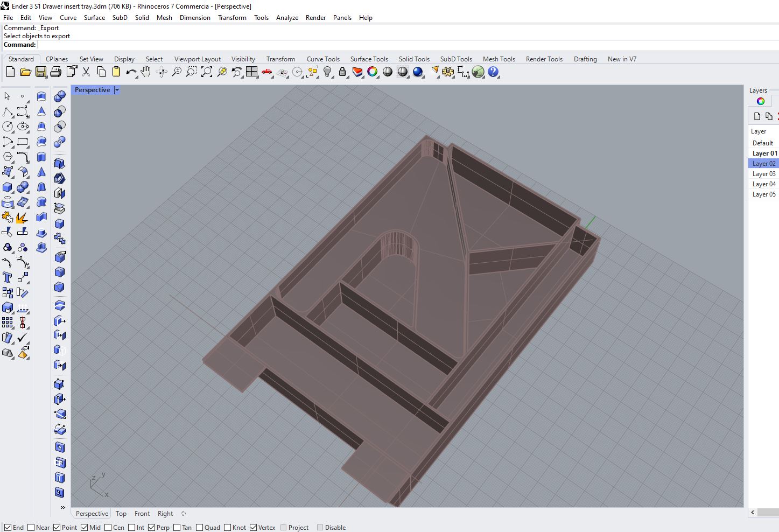Click the new layer icon in Layers panel
This screenshot has height=532, width=779.
[757, 116]
